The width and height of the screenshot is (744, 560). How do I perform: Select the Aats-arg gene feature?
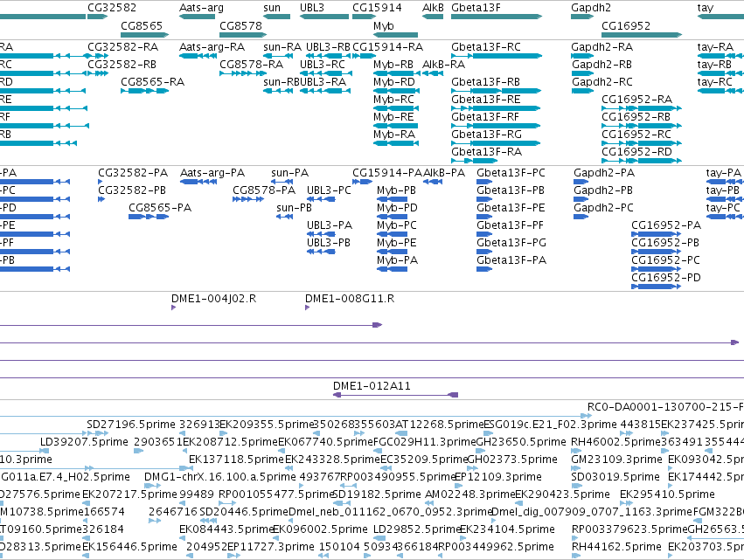[x=197, y=17]
